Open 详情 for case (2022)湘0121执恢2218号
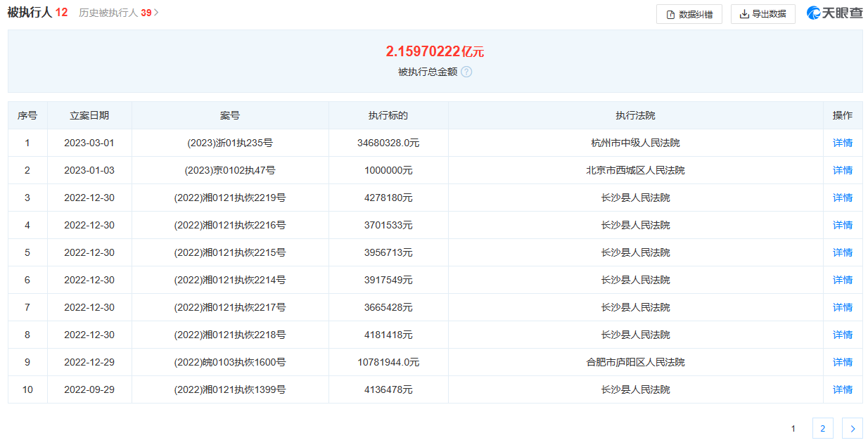This screenshot has width=868, height=445. [843, 335]
